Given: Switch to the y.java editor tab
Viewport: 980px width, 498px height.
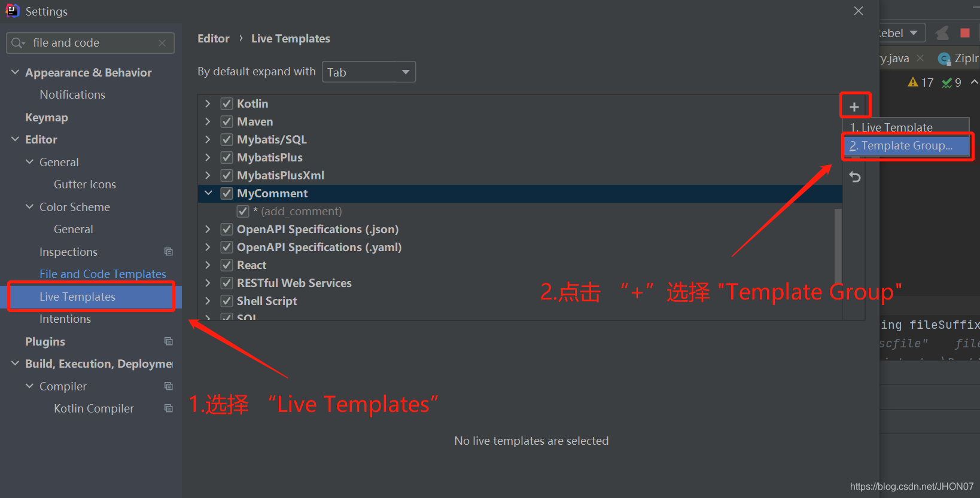Looking at the screenshot, I should click(894, 58).
